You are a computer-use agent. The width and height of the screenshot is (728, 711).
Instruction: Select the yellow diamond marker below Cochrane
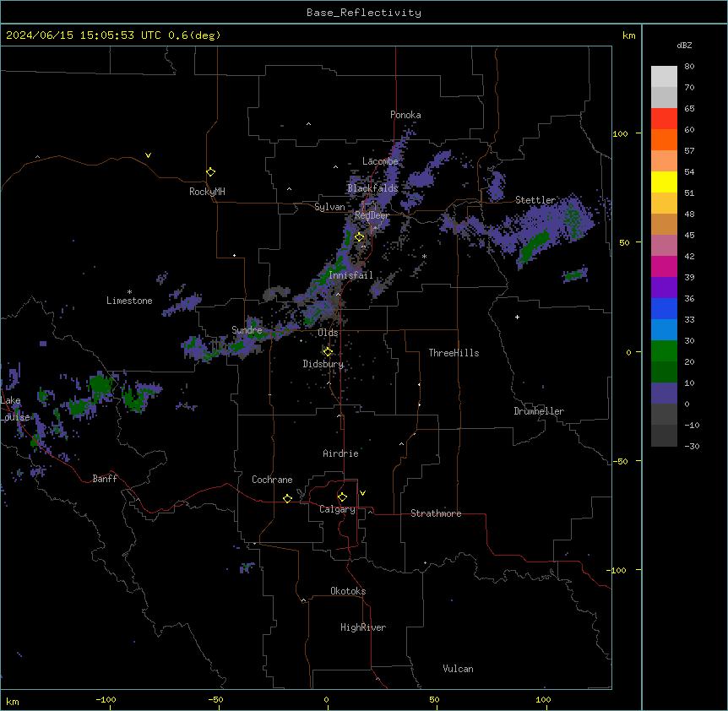(x=287, y=498)
